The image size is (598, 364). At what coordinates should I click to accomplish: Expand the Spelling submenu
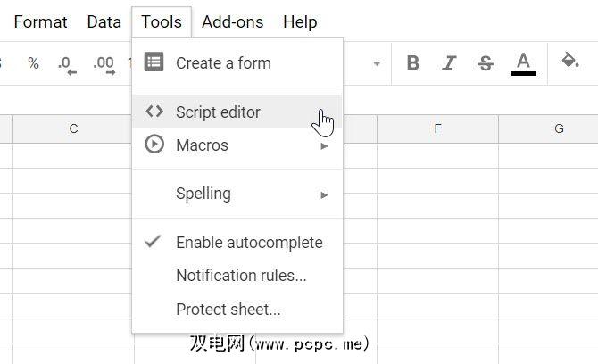click(x=325, y=194)
